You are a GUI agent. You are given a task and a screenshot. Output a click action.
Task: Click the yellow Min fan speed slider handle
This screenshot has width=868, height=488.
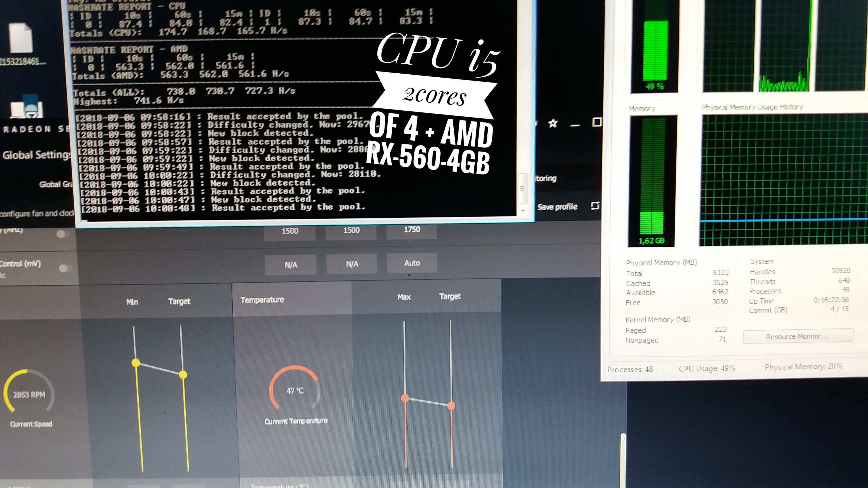pyautogui.click(x=136, y=363)
